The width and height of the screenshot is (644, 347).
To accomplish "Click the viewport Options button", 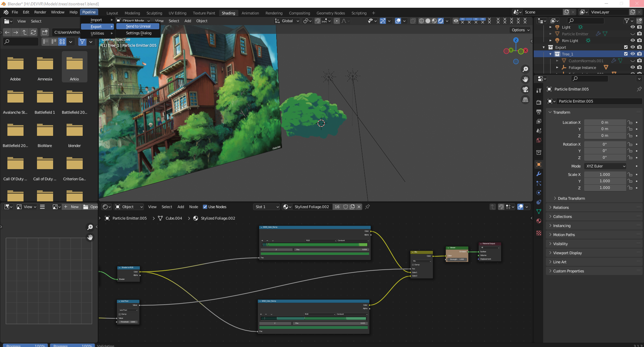I will pyautogui.click(x=520, y=30).
